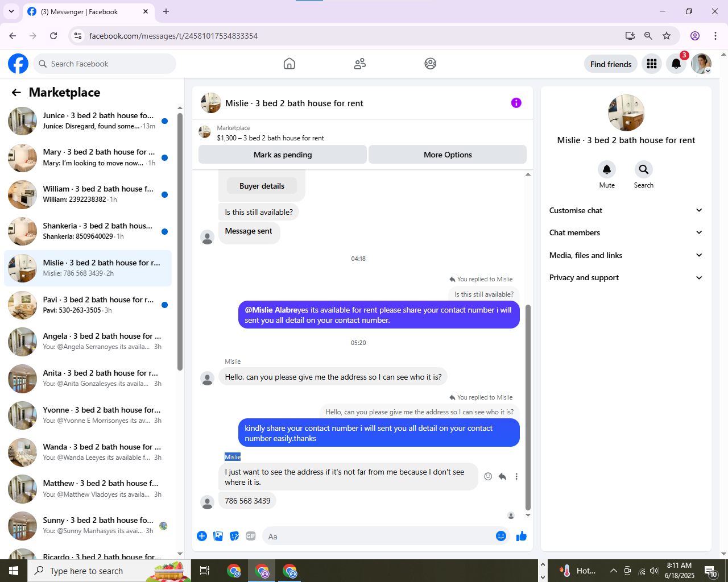This screenshot has width=728, height=582.
Task: Open Chrome three-dot menu
Action: 715,36
